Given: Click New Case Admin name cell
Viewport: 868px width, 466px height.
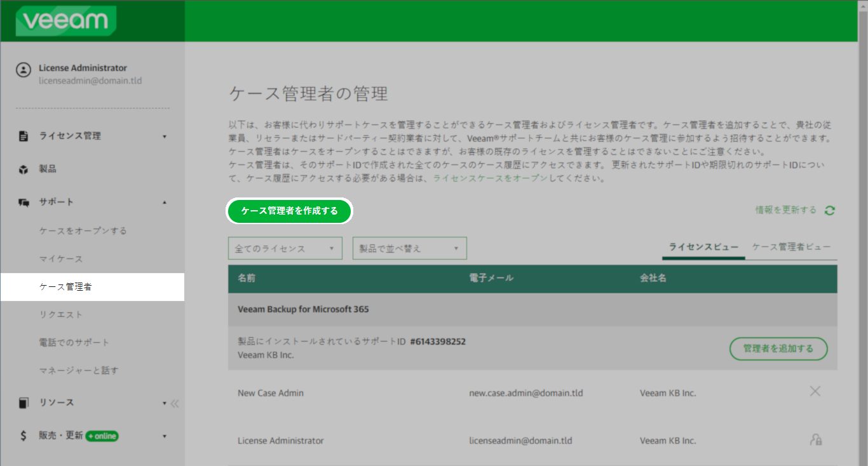Looking at the screenshot, I should point(271,393).
